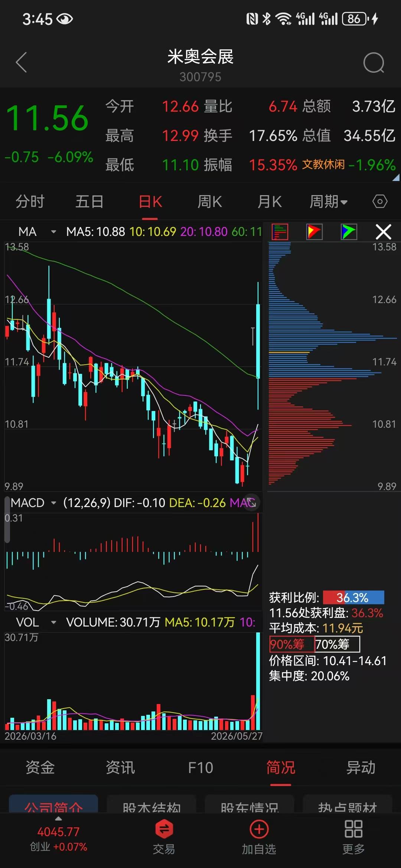Viewport: 401px width, 868px height.
Task: Tap 价格区间 10.41-14.61 text
Action: tap(328, 661)
